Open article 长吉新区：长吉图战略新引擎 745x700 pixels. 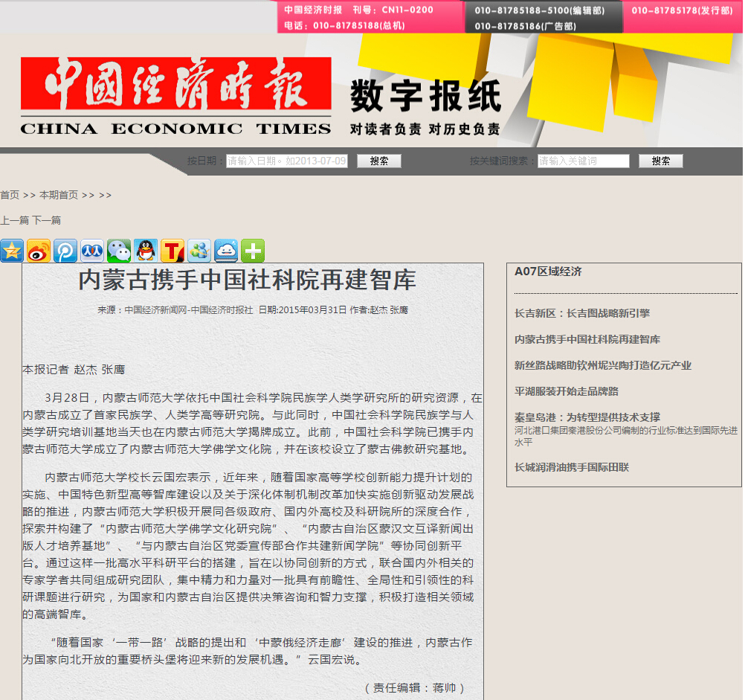[582, 313]
